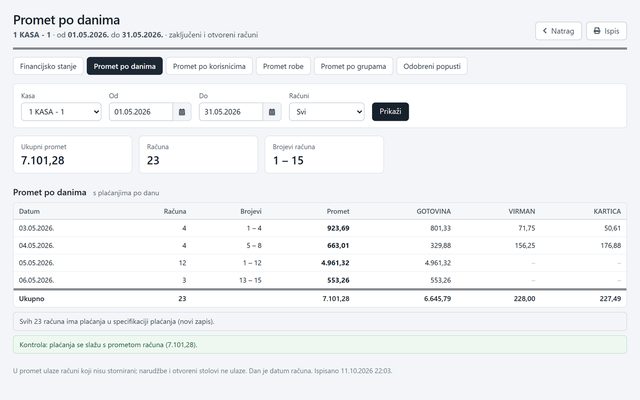
Task: Click the printer icon on Ispis
Action: pyautogui.click(x=597, y=31)
